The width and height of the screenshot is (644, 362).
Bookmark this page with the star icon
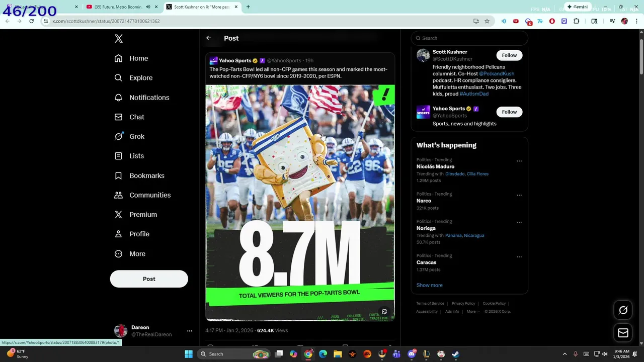click(487, 21)
